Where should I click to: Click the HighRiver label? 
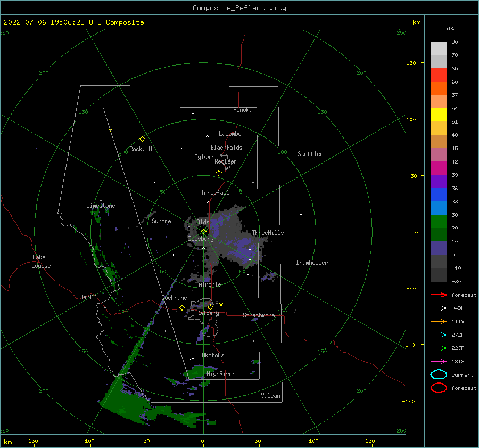point(221,374)
